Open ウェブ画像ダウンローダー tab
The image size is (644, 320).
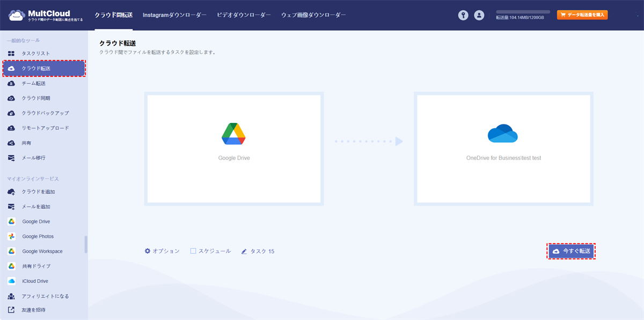point(313,16)
